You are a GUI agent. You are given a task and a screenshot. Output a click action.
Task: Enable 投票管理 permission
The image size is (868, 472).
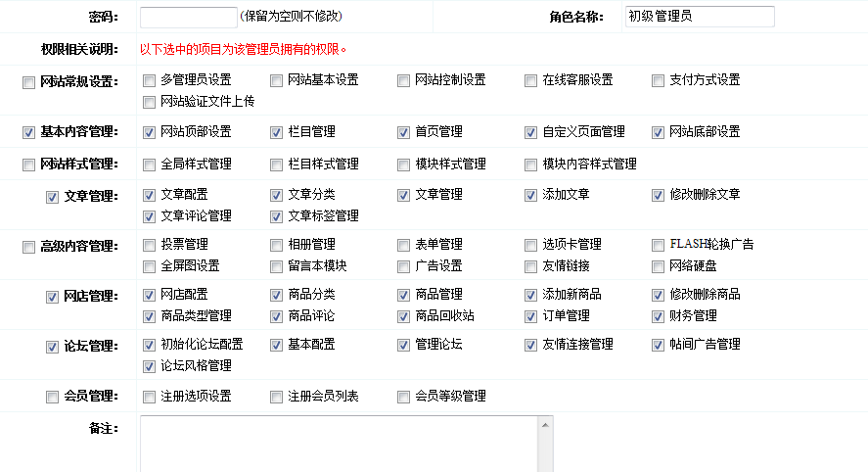click(x=149, y=245)
